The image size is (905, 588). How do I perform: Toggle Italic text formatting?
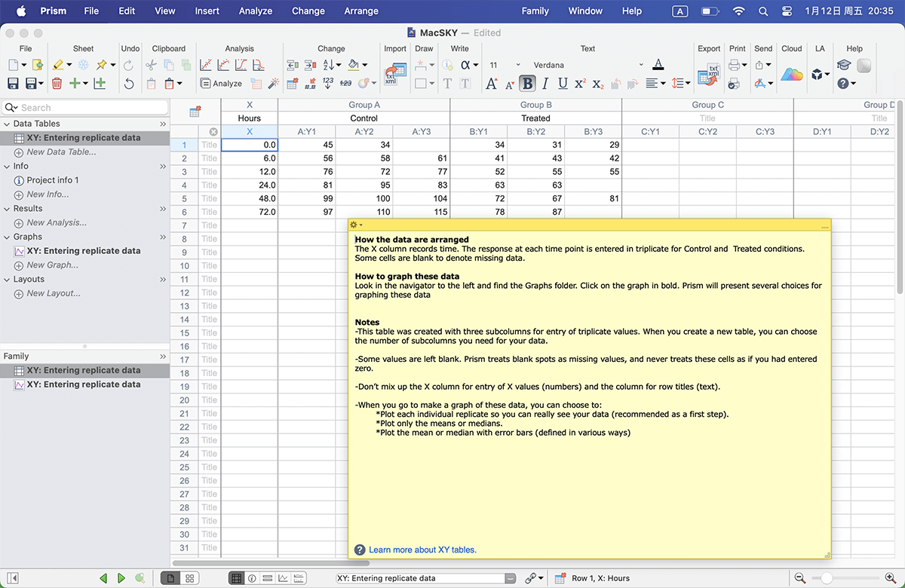[546, 84]
